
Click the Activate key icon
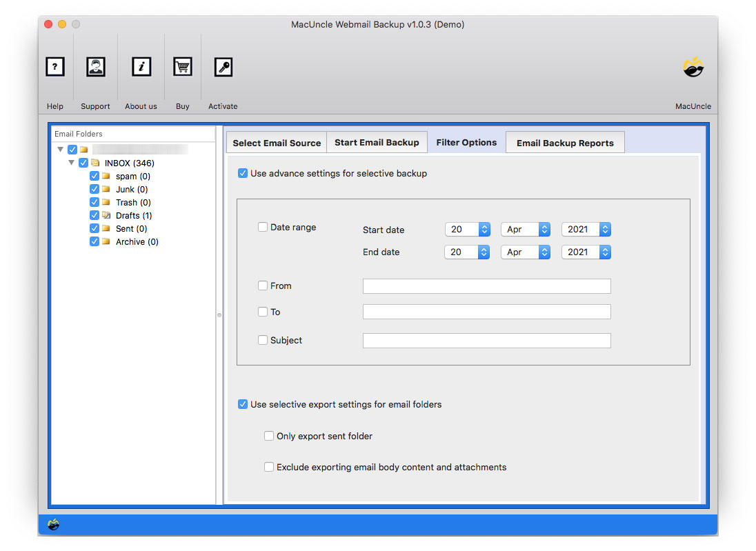[222, 67]
